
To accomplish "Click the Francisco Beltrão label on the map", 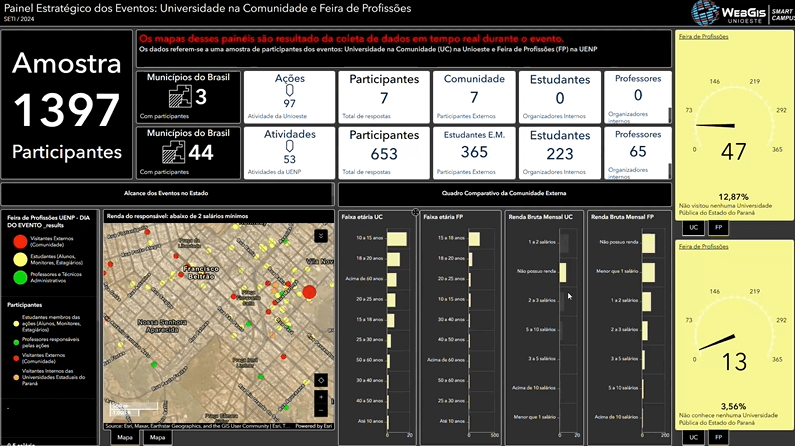I will [201, 272].
